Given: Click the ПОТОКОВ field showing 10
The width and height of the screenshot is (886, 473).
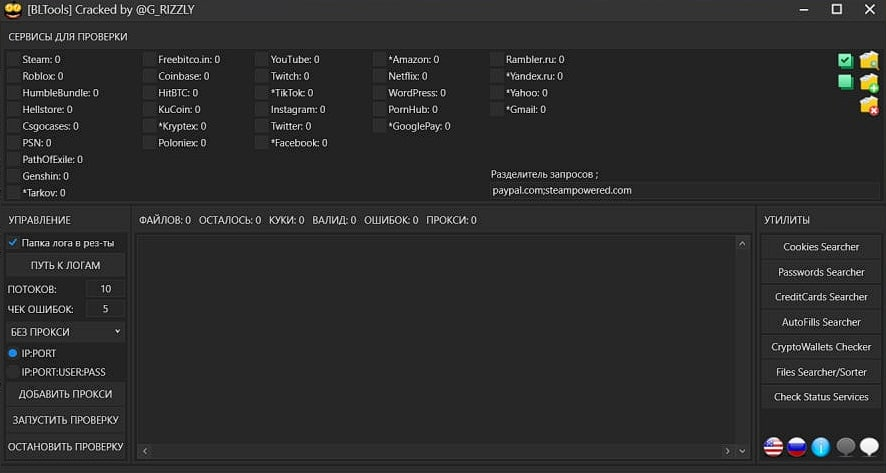Looking at the screenshot, I should point(106,289).
